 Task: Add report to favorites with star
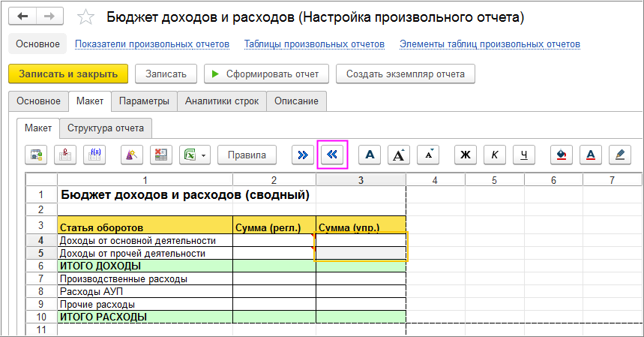pos(86,17)
